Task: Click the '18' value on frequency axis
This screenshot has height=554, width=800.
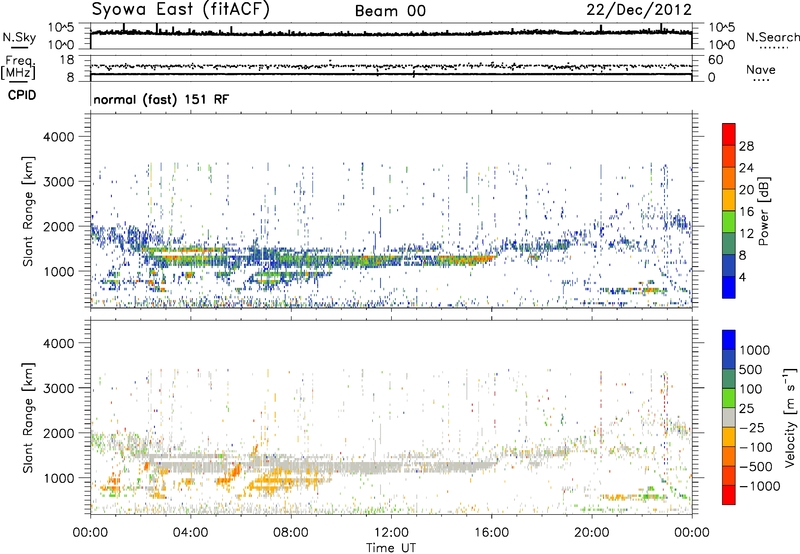Action: pyautogui.click(x=66, y=60)
